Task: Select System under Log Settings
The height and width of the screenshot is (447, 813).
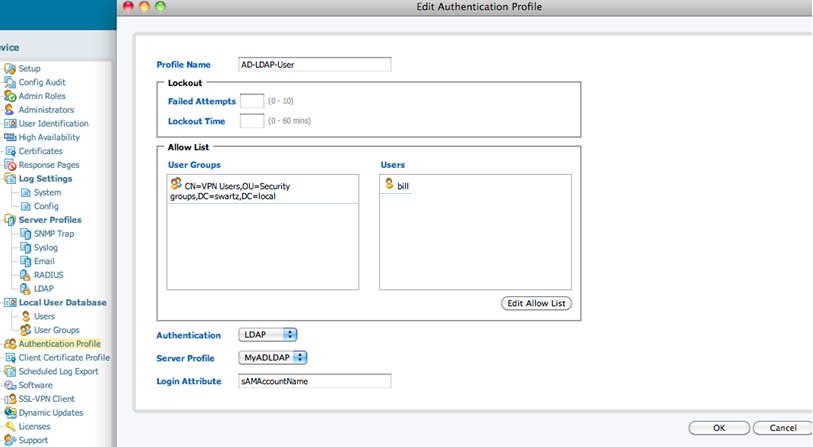Action: click(47, 192)
